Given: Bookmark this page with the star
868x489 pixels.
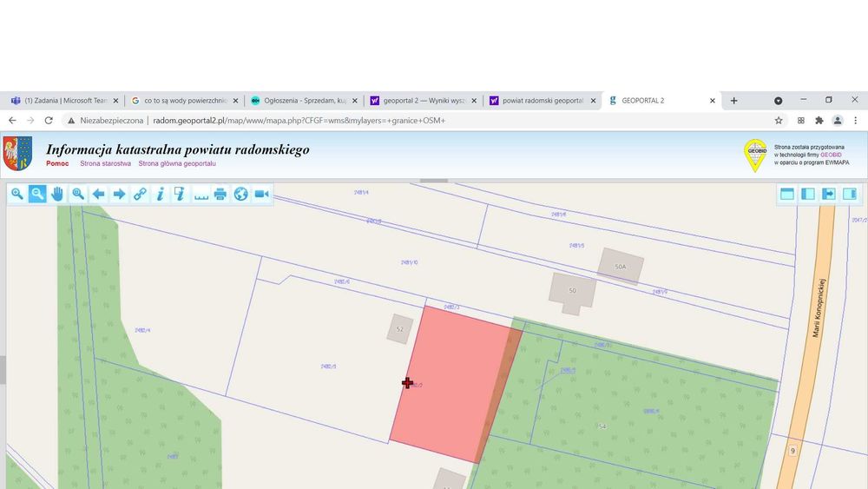Looking at the screenshot, I should tap(779, 120).
